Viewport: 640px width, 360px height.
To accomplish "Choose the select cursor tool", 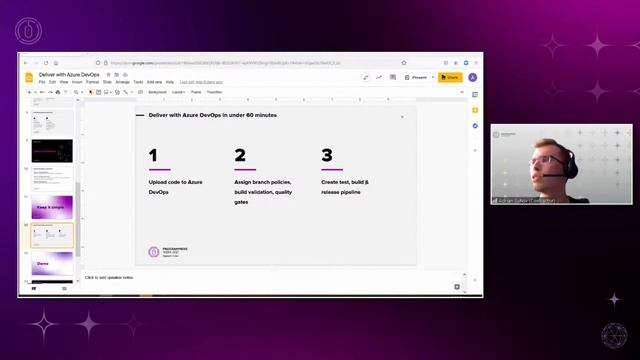I will click(91, 92).
